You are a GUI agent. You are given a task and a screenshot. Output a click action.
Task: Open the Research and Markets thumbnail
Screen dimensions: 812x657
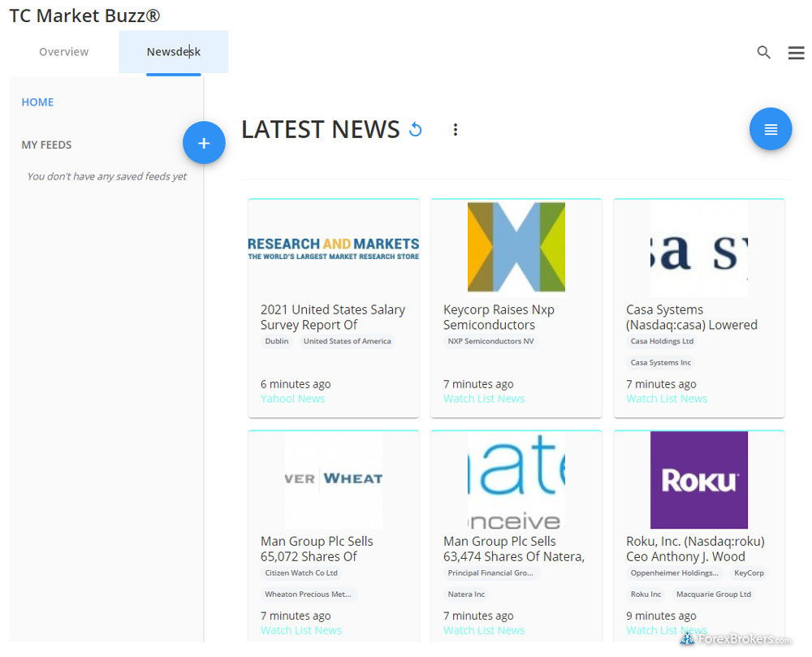coord(334,249)
